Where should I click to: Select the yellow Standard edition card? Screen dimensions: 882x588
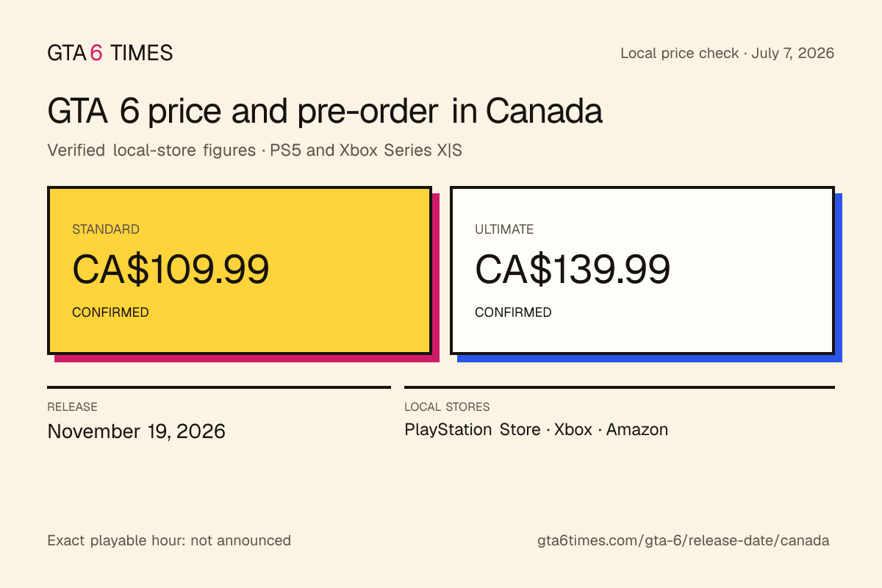pos(239,270)
